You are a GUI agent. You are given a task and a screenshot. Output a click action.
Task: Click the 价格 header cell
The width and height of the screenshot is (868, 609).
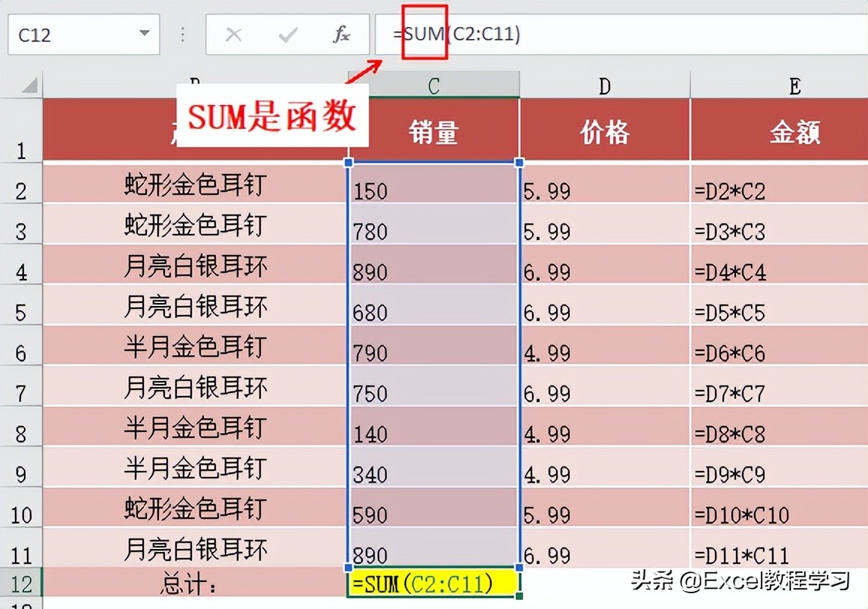click(x=604, y=130)
